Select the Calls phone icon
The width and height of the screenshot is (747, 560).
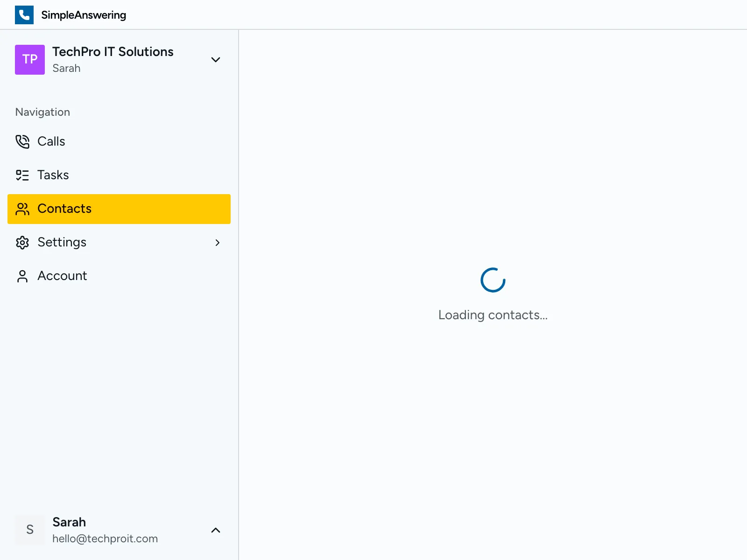(x=22, y=141)
